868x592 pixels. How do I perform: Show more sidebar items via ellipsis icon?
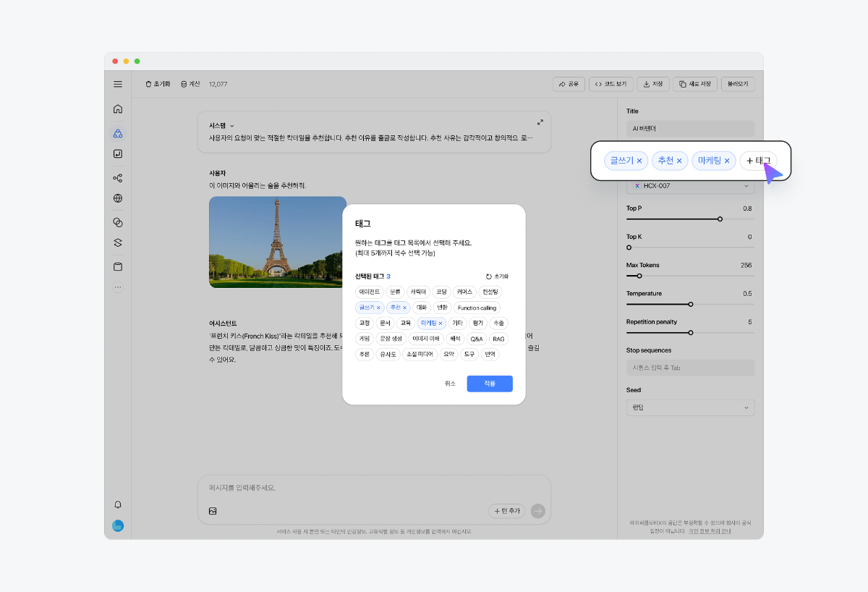click(118, 287)
